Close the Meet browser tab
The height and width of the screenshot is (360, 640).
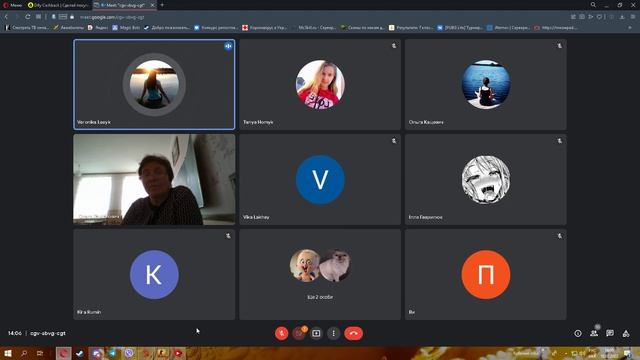153,5
